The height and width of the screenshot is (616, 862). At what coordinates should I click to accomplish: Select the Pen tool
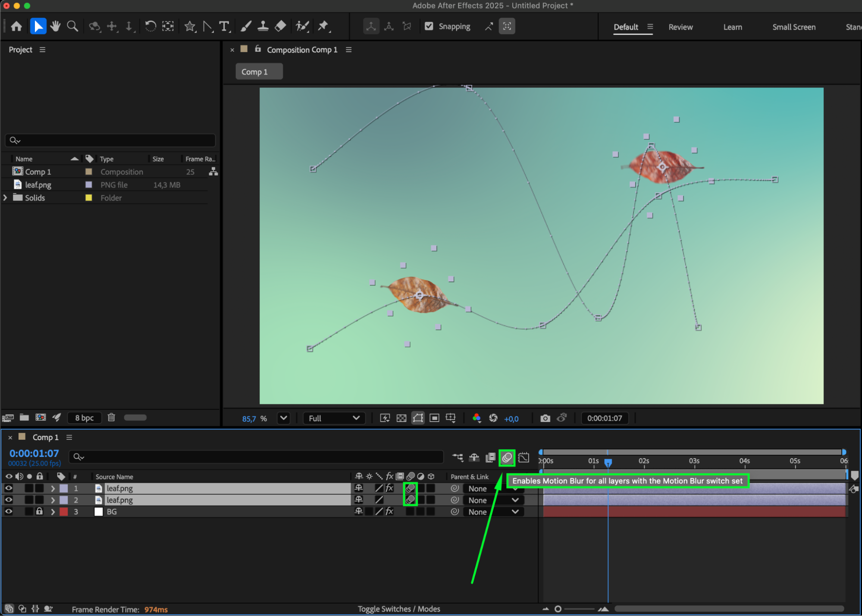[207, 26]
